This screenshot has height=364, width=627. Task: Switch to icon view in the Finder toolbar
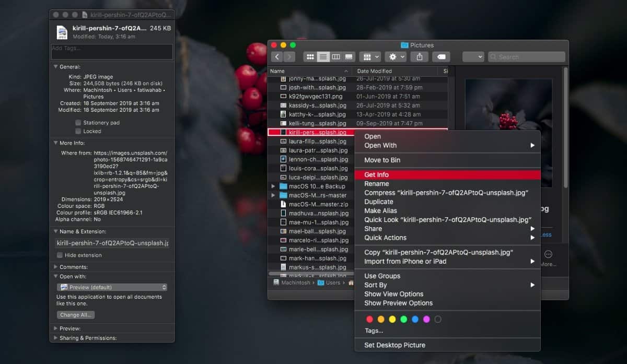click(x=310, y=56)
